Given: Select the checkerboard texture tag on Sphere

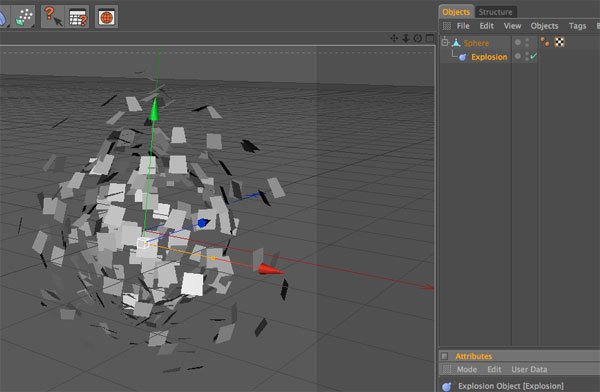Looking at the screenshot, I should point(559,42).
